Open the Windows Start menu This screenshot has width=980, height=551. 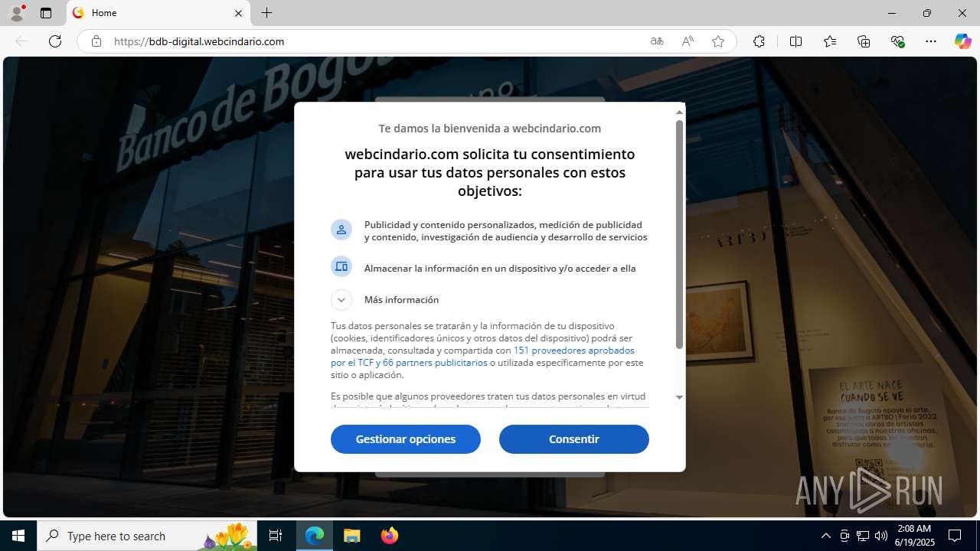[18, 536]
